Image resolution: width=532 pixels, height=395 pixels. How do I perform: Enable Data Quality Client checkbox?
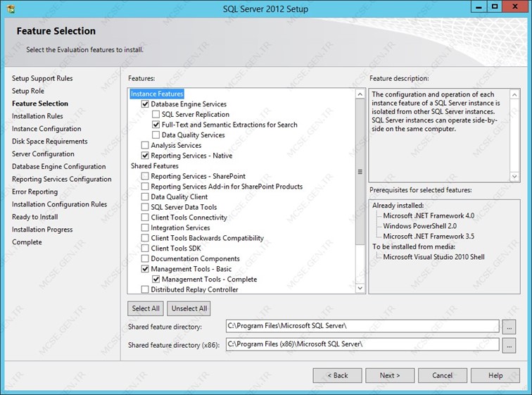[x=145, y=197]
